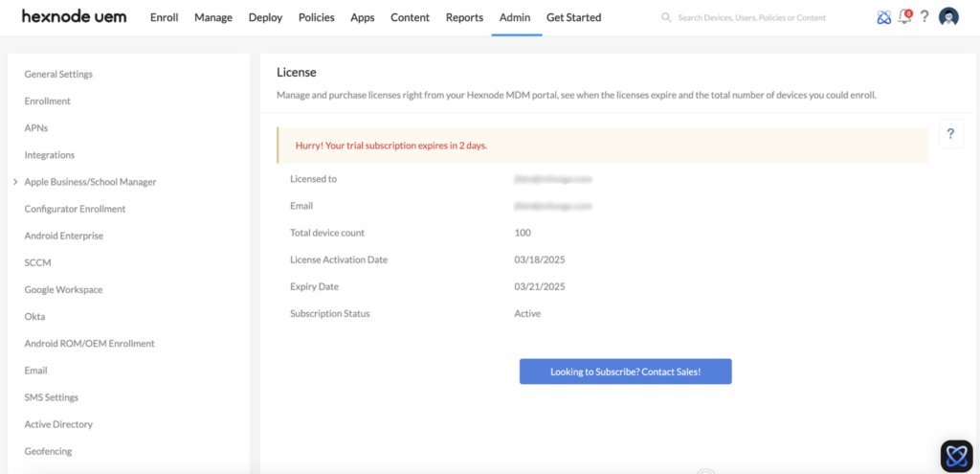Go to Android Enterprise settings

[x=64, y=236]
